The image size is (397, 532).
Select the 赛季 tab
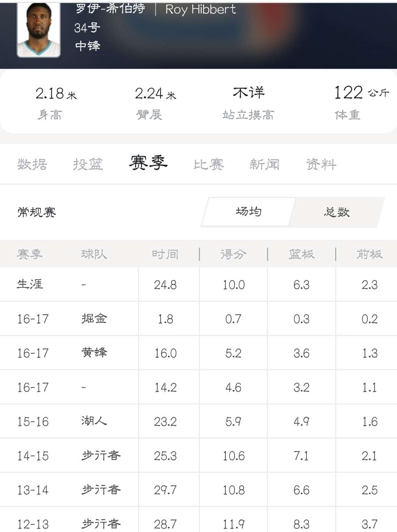click(x=148, y=163)
